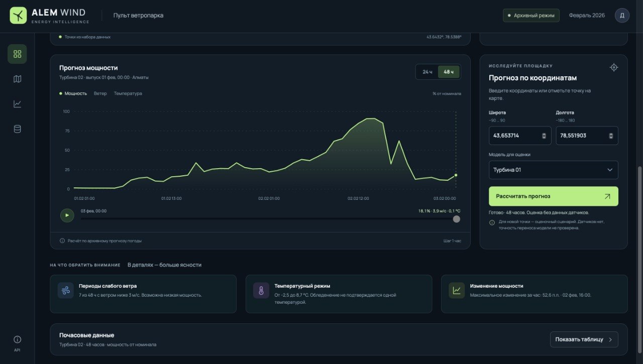
Task: Click info icon beside archive forecast note
Action: [x=62, y=240]
